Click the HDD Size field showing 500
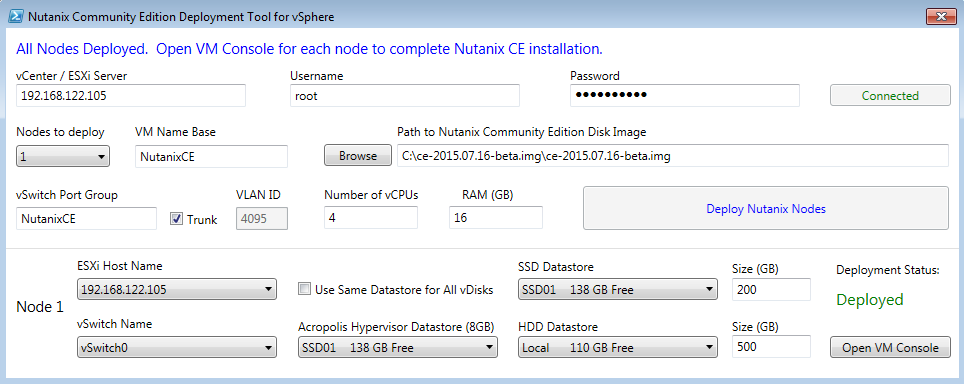Image resolution: width=964 pixels, height=384 pixels. click(772, 347)
